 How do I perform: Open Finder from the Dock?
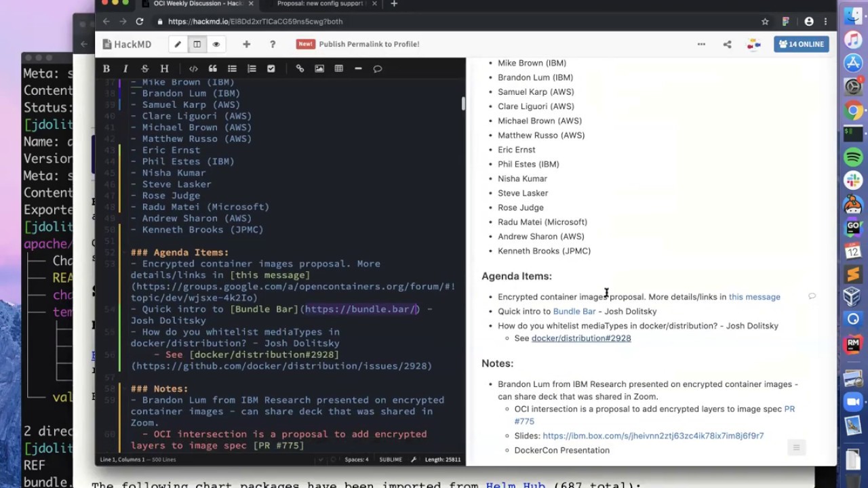pyautogui.click(x=853, y=15)
